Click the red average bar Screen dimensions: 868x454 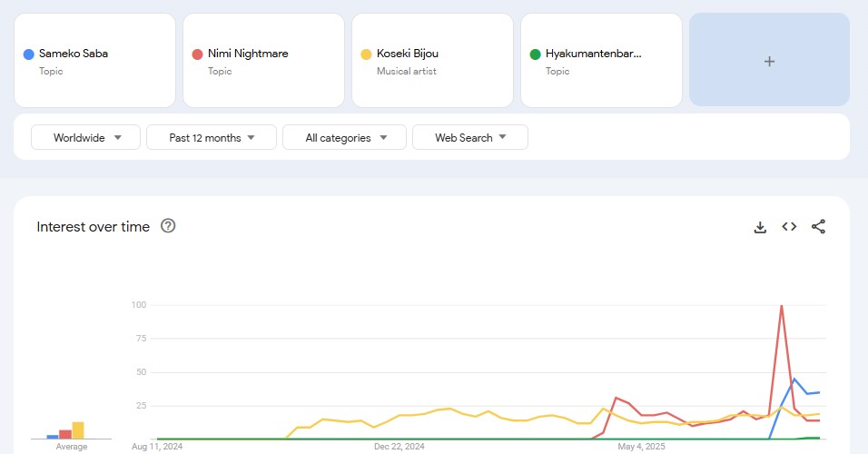click(x=65, y=435)
